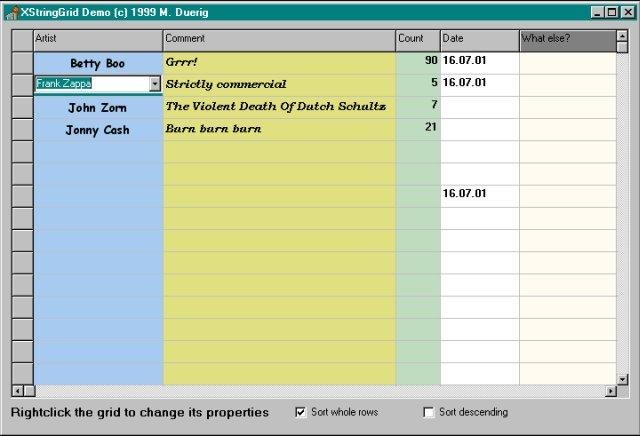Select the count cell showing 5
The height and width of the screenshot is (436, 640).
[x=418, y=85]
